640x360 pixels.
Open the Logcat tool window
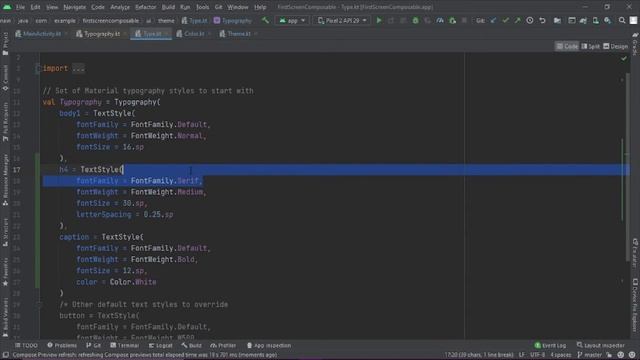tap(160, 346)
